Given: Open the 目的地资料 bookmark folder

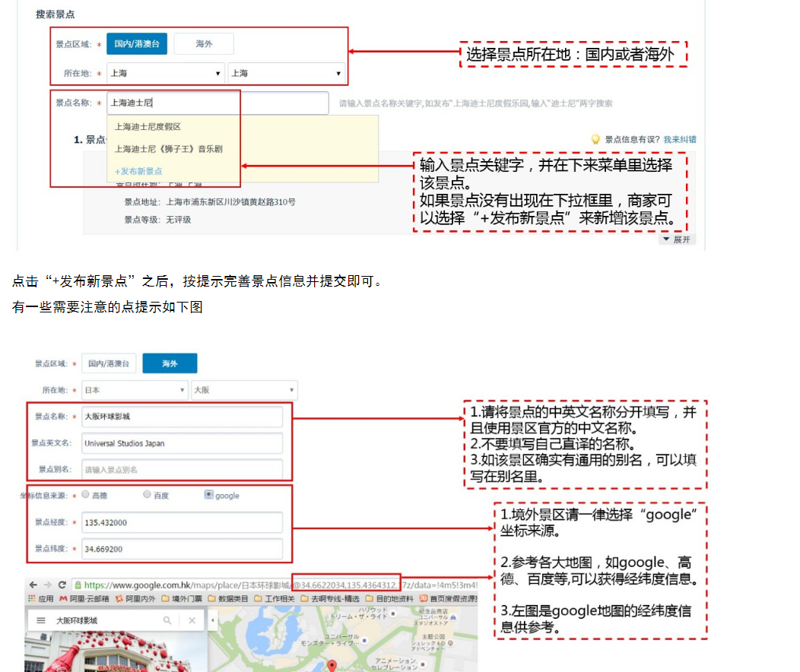Looking at the screenshot, I should pyautogui.click(x=389, y=598).
